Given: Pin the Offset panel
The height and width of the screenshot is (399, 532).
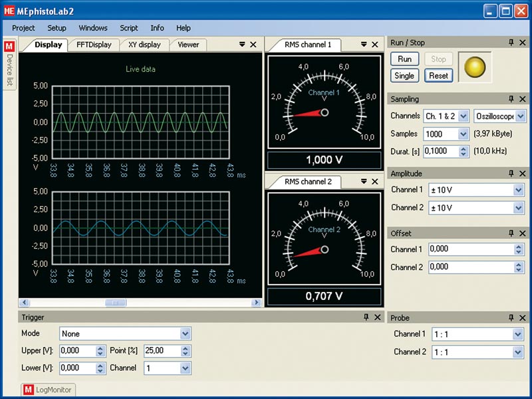Looking at the screenshot, I should [x=511, y=233].
